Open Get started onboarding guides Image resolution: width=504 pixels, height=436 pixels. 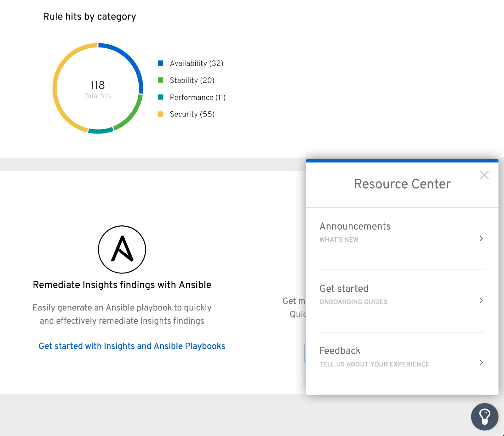pos(402,301)
